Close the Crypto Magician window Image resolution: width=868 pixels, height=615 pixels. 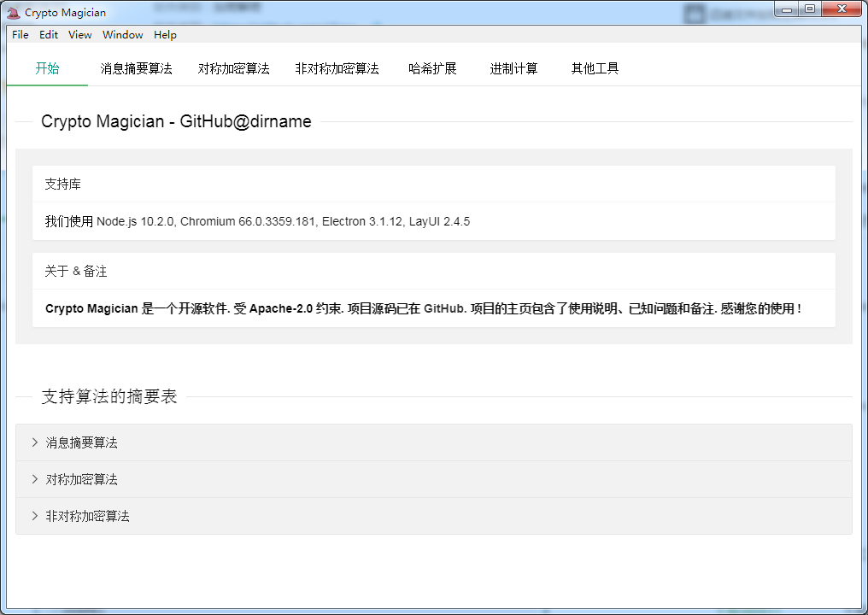(x=842, y=9)
